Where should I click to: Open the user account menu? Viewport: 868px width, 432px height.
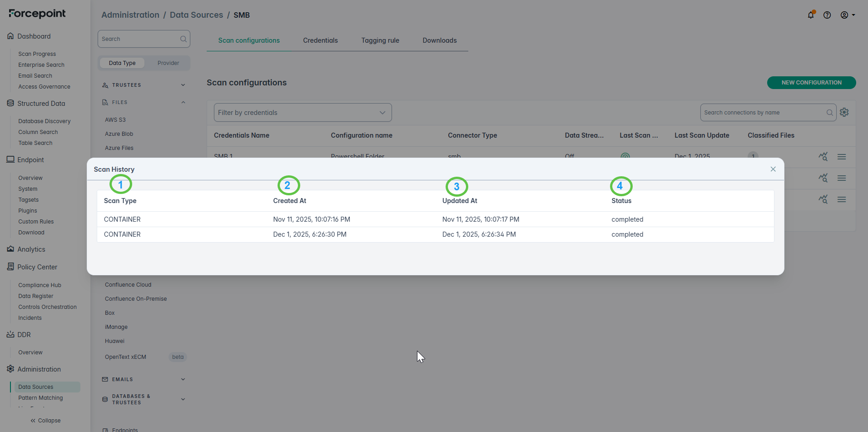tap(847, 15)
